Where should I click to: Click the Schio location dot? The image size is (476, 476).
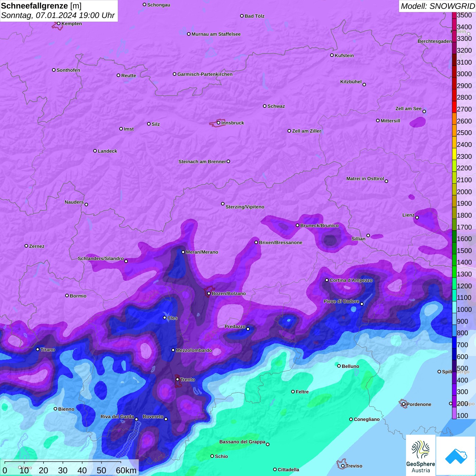[x=212, y=456]
